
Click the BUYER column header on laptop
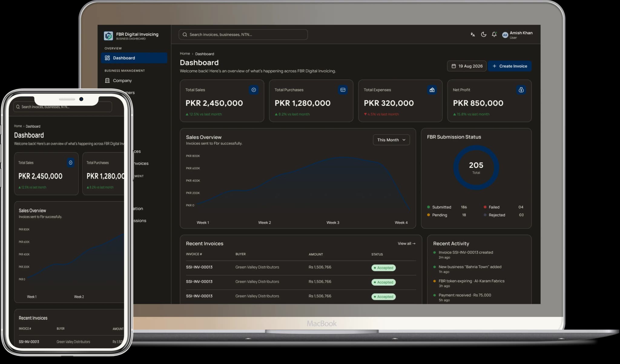point(240,254)
